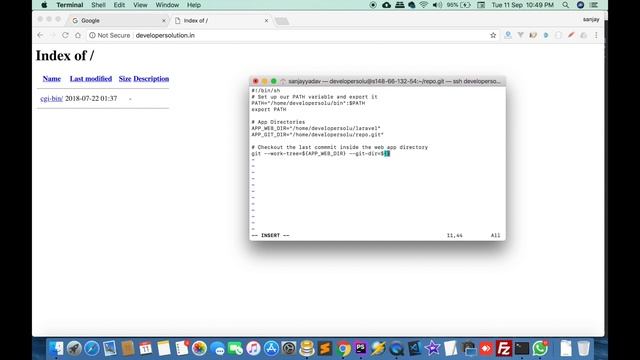Open WhatsApp in the Dock
This screenshot has width=640, height=360.
tap(540, 349)
